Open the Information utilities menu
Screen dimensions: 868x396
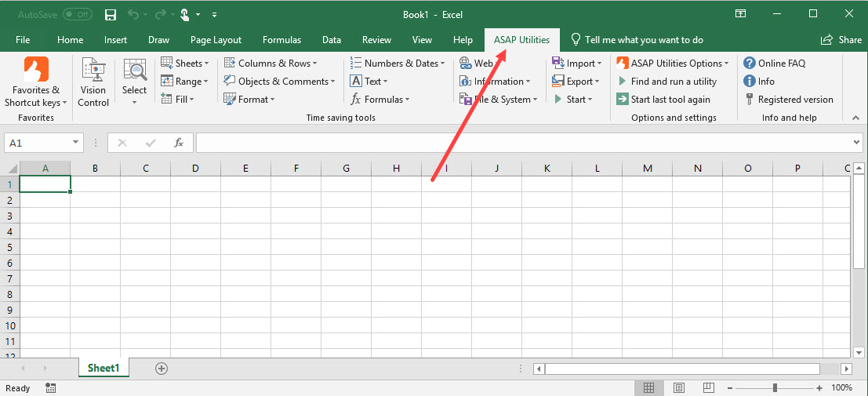pos(495,82)
